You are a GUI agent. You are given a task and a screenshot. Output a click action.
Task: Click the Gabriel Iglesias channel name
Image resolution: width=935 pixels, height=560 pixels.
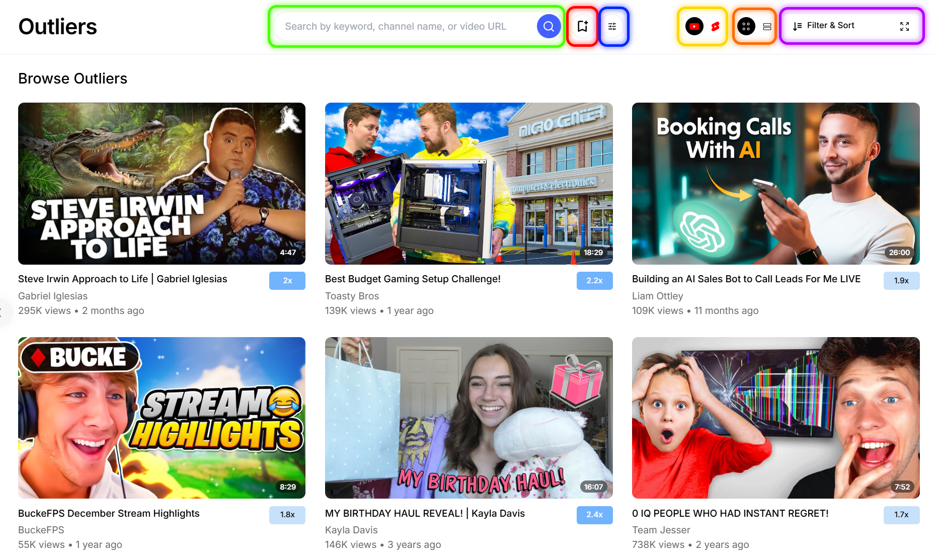60,296
